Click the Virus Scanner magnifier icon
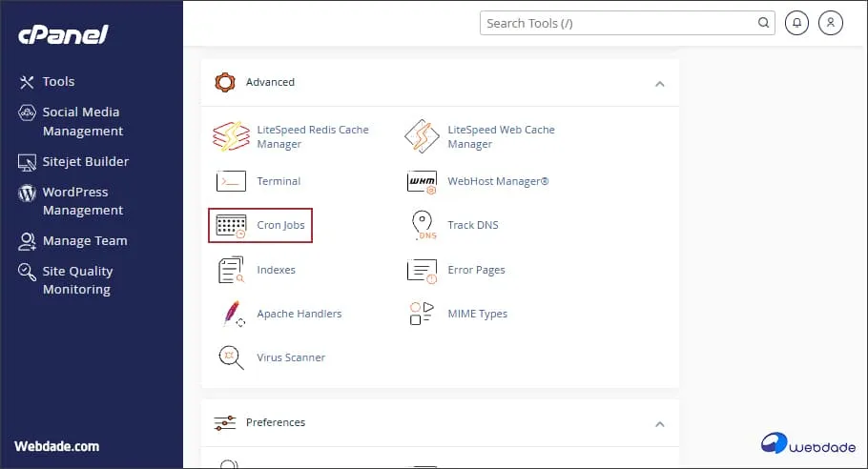The image size is (868, 469). pos(231,357)
